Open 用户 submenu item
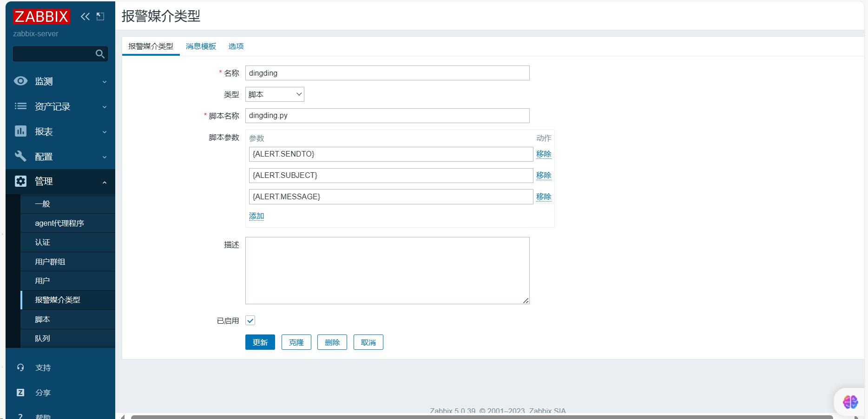The image size is (868, 419). point(68,281)
